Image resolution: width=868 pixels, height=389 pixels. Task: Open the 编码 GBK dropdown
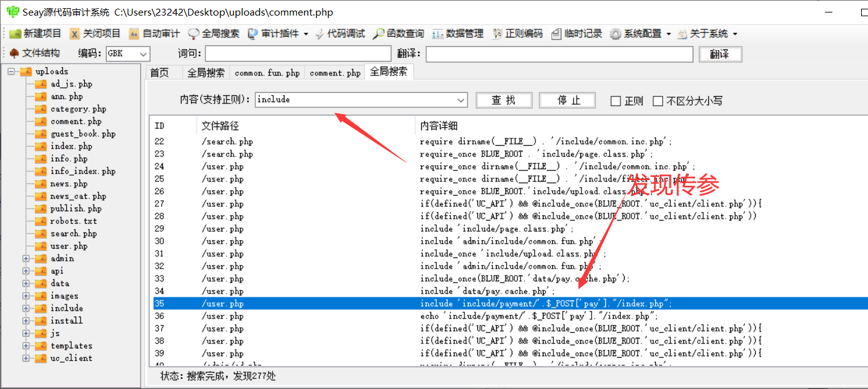[x=128, y=54]
